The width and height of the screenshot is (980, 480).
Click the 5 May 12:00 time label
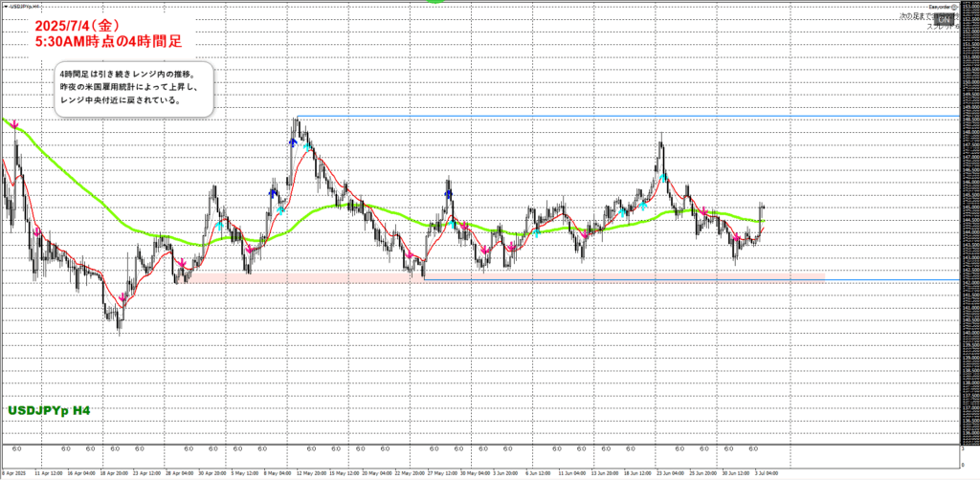(x=245, y=473)
